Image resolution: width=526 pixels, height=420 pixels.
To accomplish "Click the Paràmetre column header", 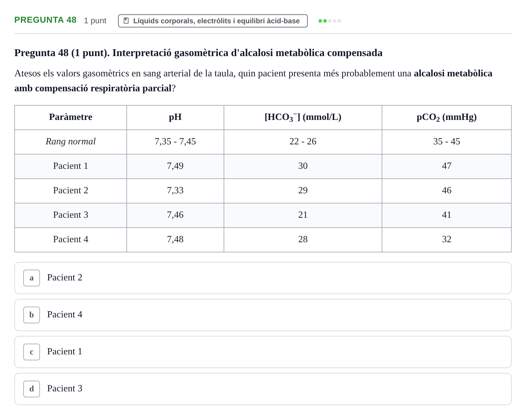I will point(71,117).
